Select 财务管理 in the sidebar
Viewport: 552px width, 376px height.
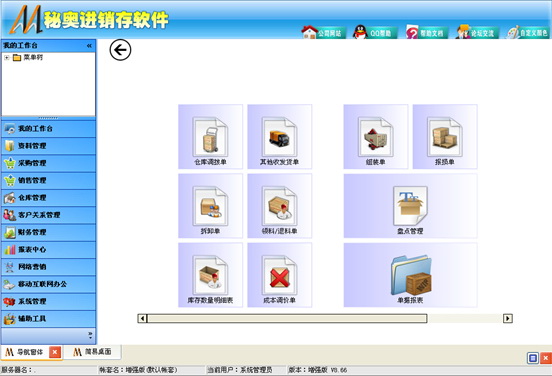49,232
